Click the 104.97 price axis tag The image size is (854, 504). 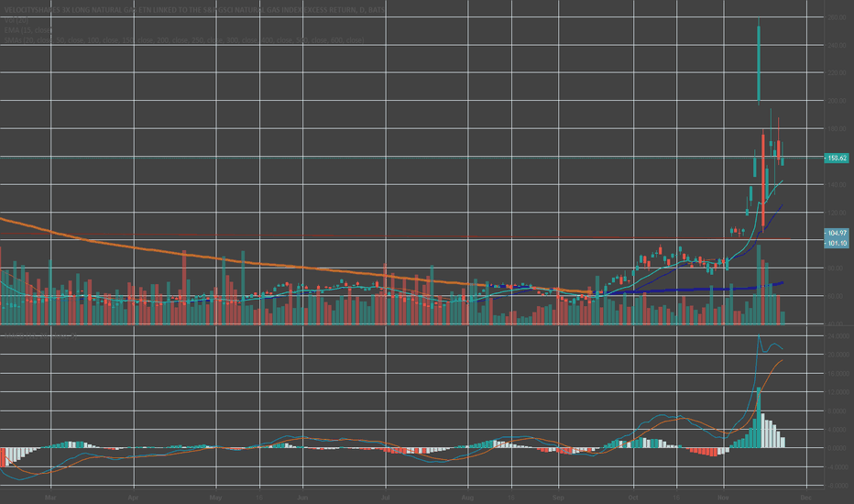point(838,233)
